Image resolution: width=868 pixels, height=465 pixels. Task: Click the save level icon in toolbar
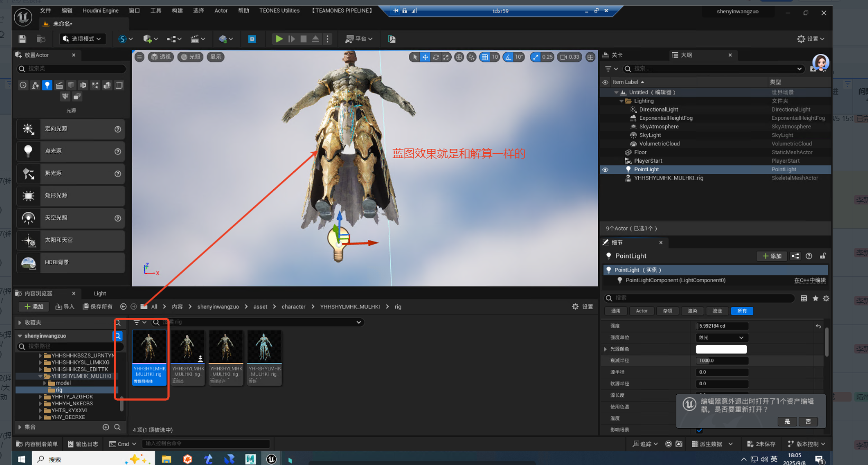click(x=22, y=39)
